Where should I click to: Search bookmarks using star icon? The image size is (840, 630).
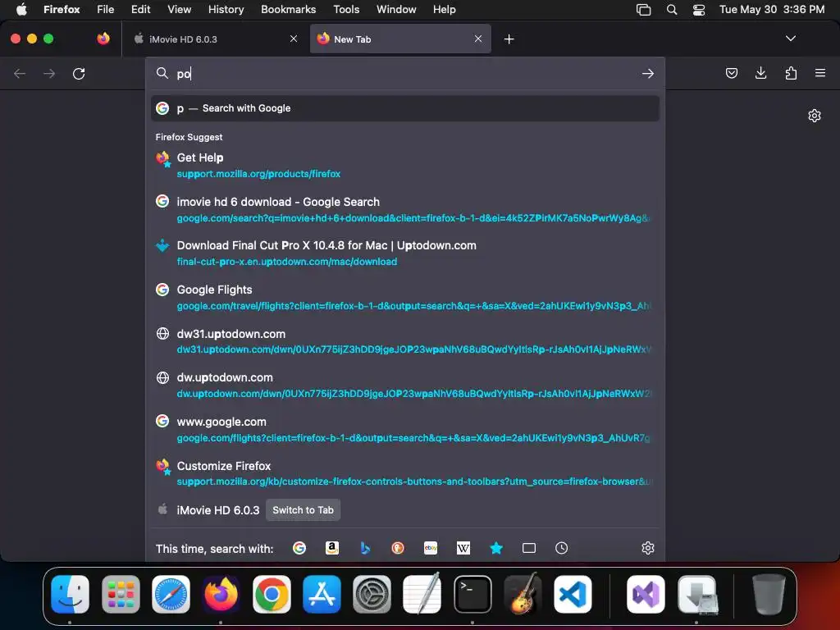click(496, 548)
